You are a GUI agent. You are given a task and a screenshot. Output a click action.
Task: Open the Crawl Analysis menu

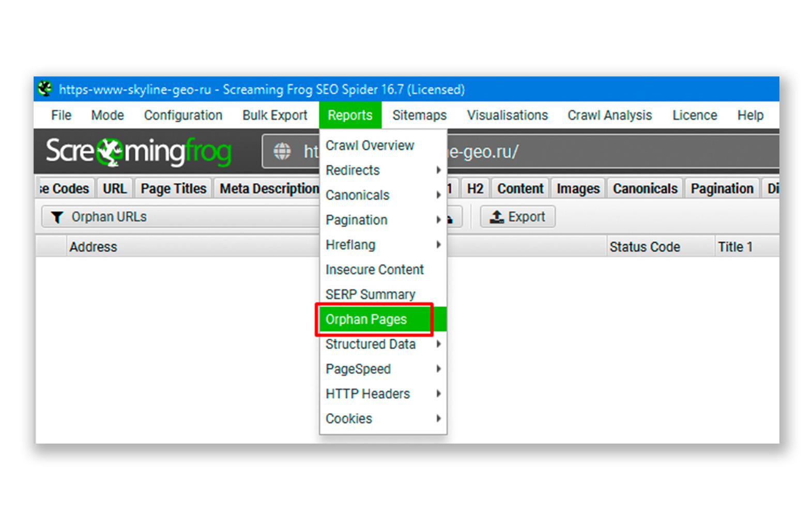tap(609, 115)
